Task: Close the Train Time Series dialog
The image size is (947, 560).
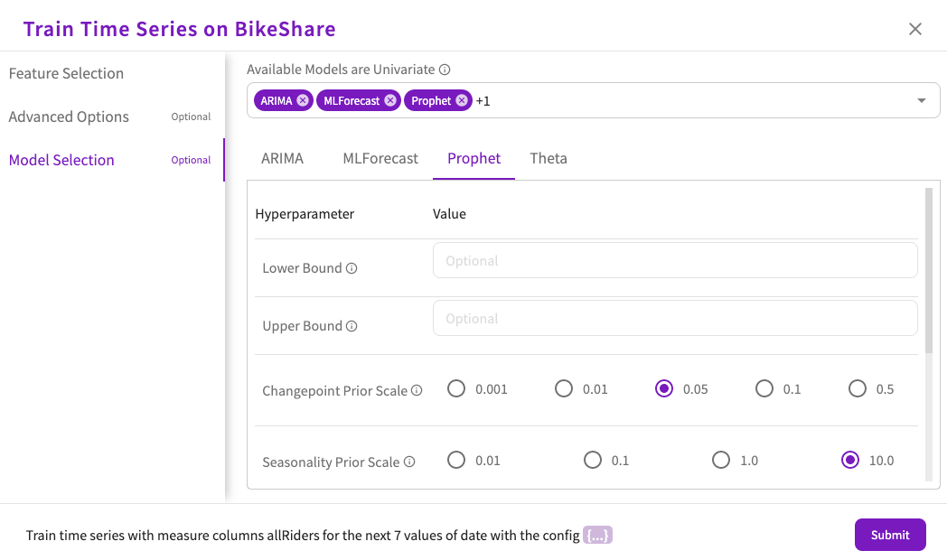Action: pos(915,29)
